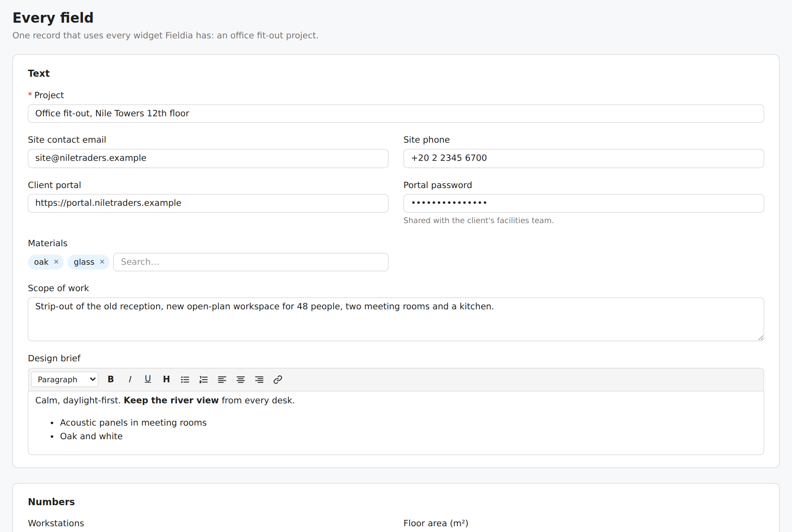
Task: Edit the Client portal URL field
Action: 208,203
